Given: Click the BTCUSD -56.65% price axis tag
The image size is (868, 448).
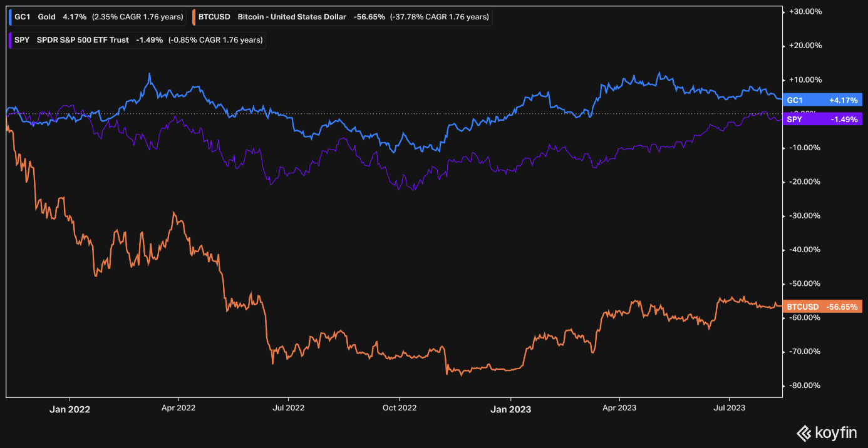Looking at the screenshot, I should coord(822,307).
